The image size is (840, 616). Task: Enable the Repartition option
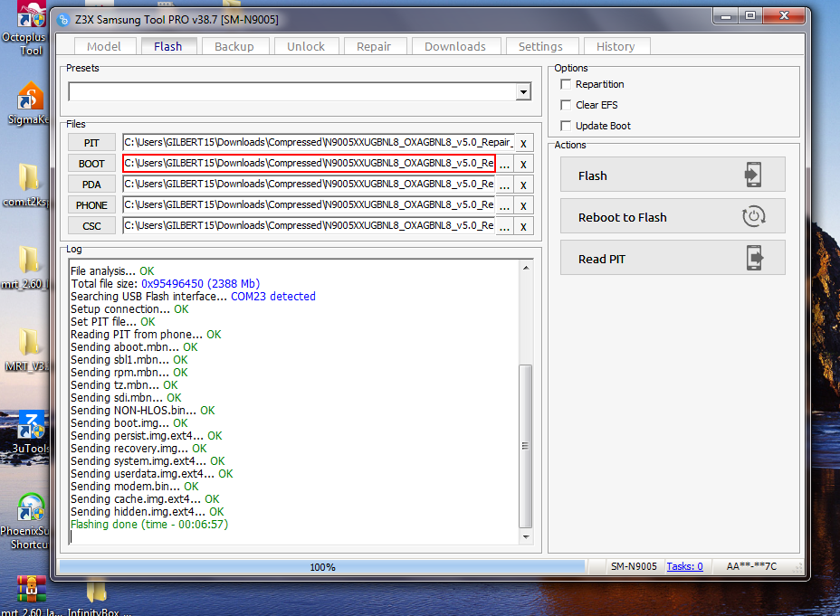(566, 84)
